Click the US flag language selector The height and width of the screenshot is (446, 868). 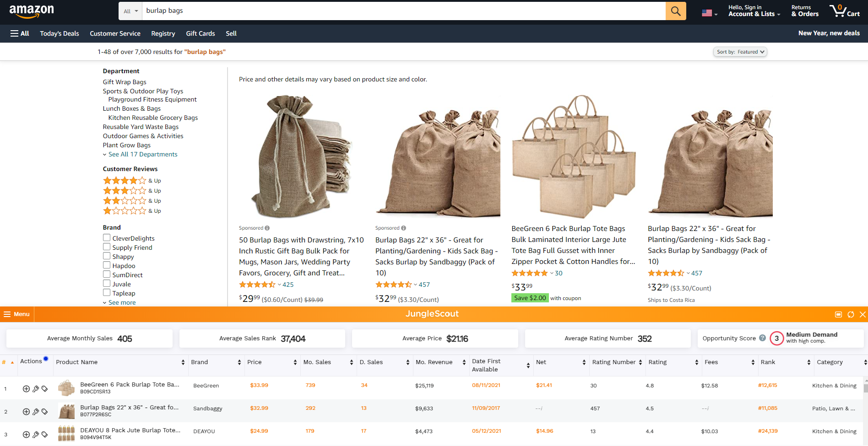710,13
